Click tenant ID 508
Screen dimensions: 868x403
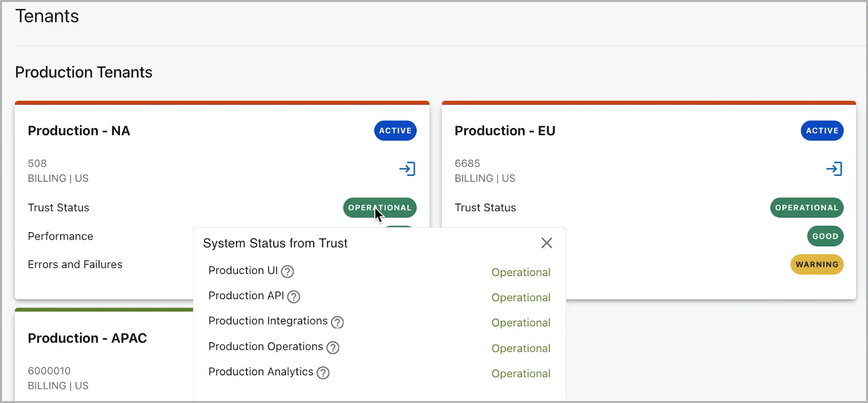coord(37,163)
